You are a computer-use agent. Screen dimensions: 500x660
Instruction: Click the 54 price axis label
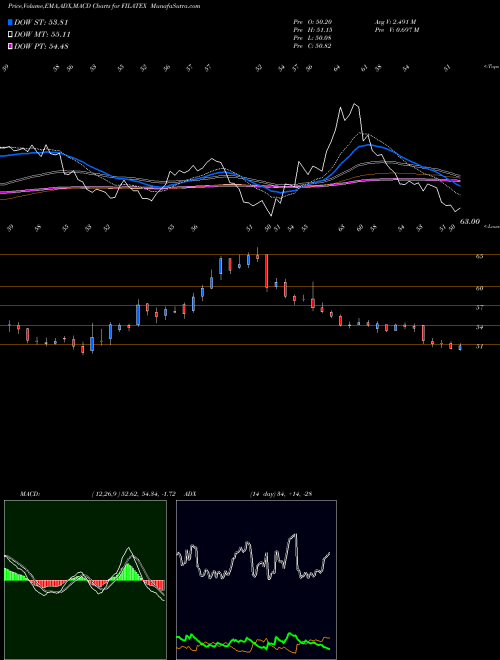[x=479, y=327]
